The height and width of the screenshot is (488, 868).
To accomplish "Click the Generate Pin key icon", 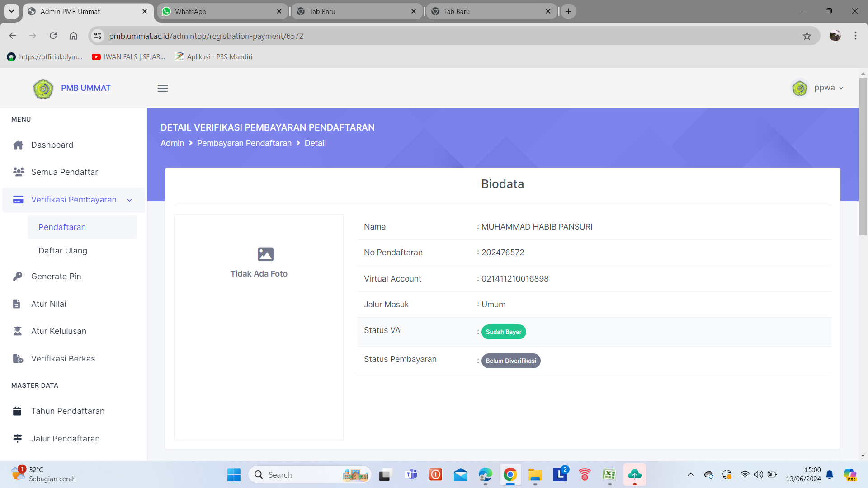I will (18, 277).
